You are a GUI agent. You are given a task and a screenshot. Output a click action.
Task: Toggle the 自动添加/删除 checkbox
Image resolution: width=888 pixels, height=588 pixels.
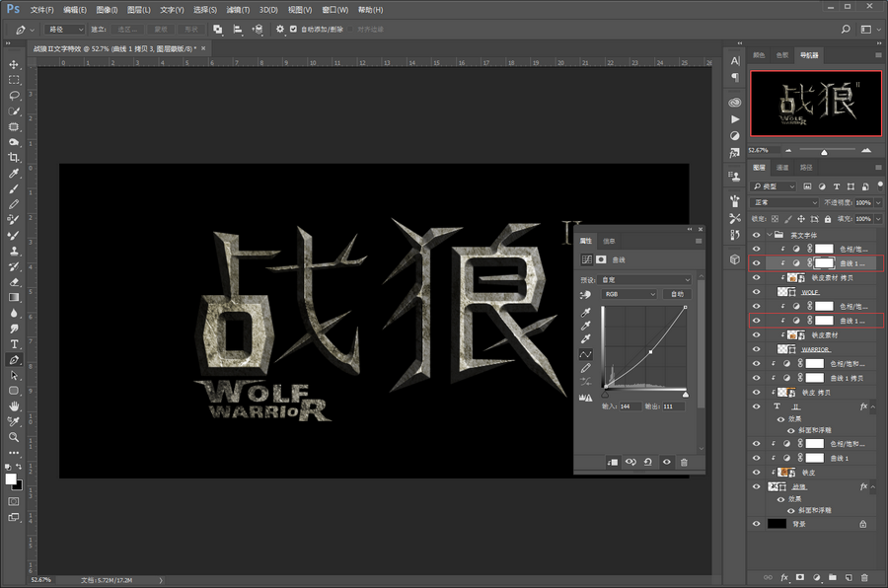click(x=294, y=29)
